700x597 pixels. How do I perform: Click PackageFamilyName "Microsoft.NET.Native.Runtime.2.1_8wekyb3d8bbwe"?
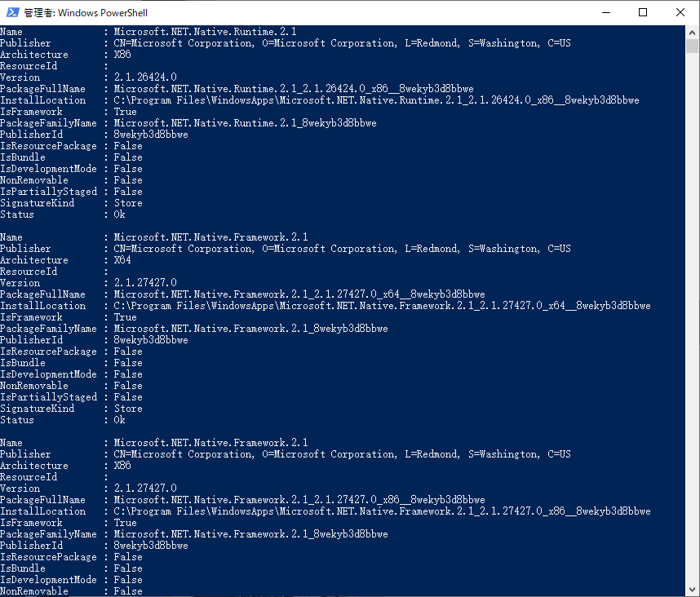pos(245,123)
